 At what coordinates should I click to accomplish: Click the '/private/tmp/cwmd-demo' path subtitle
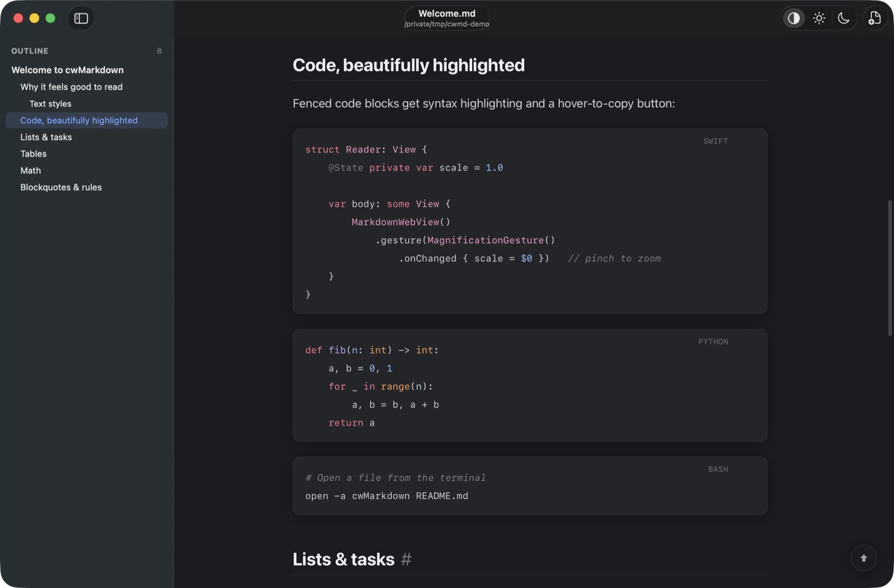coord(446,24)
